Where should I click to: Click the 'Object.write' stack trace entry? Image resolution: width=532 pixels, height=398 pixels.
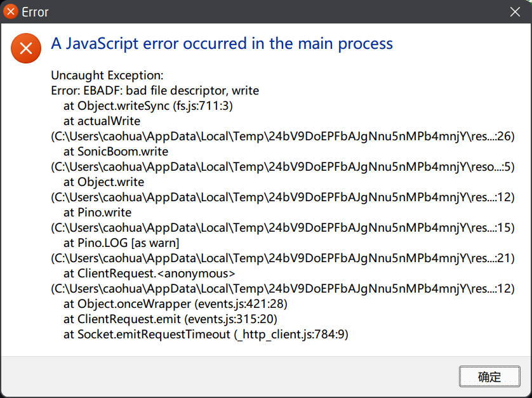[x=103, y=182]
